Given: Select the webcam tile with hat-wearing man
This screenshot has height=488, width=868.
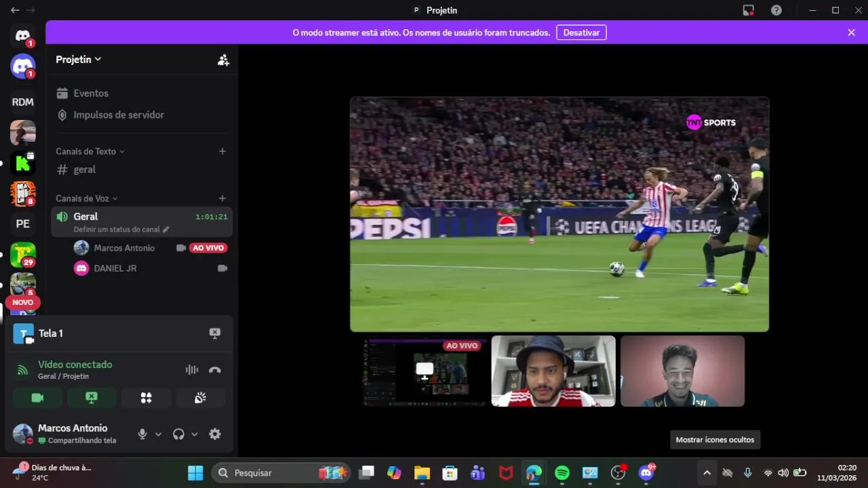Looking at the screenshot, I should (x=553, y=371).
